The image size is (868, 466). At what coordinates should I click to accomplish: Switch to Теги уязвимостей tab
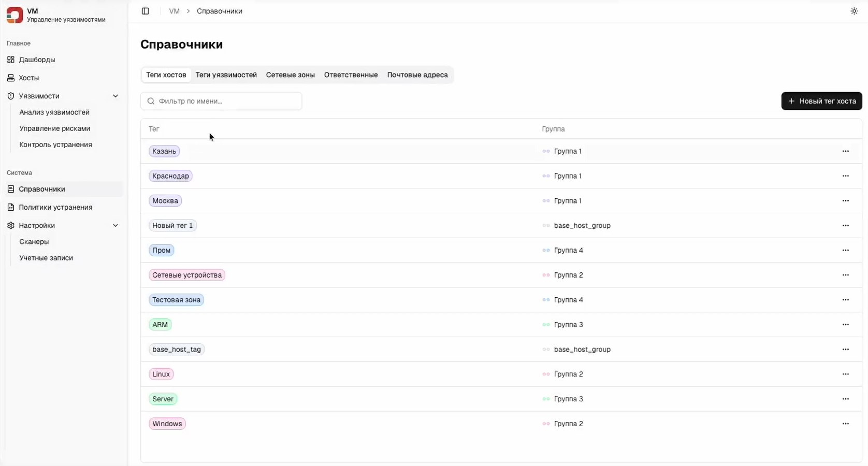click(226, 75)
